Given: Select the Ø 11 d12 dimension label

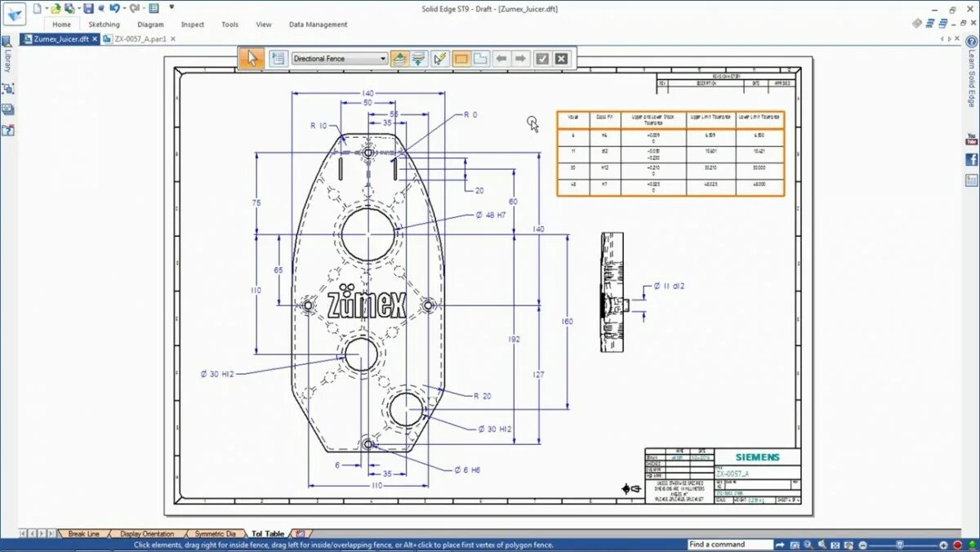Looking at the screenshot, I should (669, 287).
